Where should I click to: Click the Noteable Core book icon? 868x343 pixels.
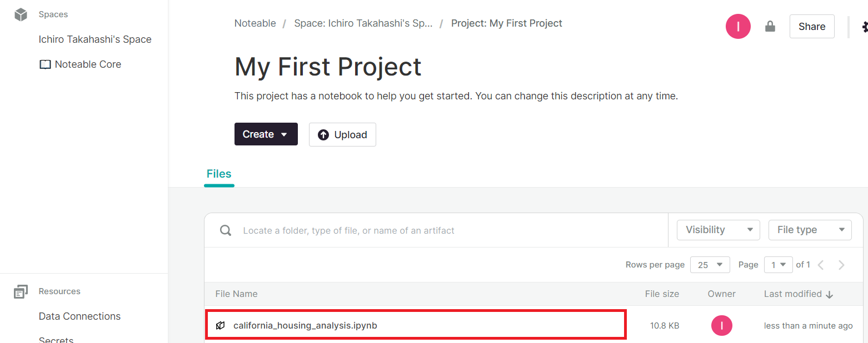(45, 64)
